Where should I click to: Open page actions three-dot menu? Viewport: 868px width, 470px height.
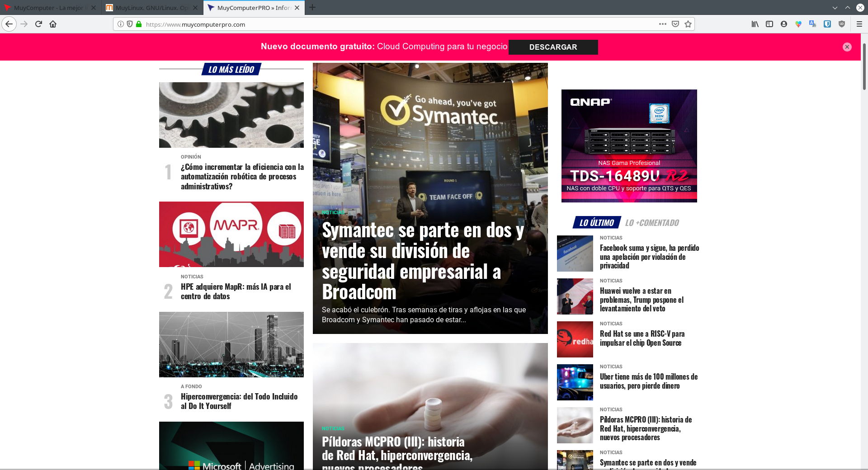(662, 24)
